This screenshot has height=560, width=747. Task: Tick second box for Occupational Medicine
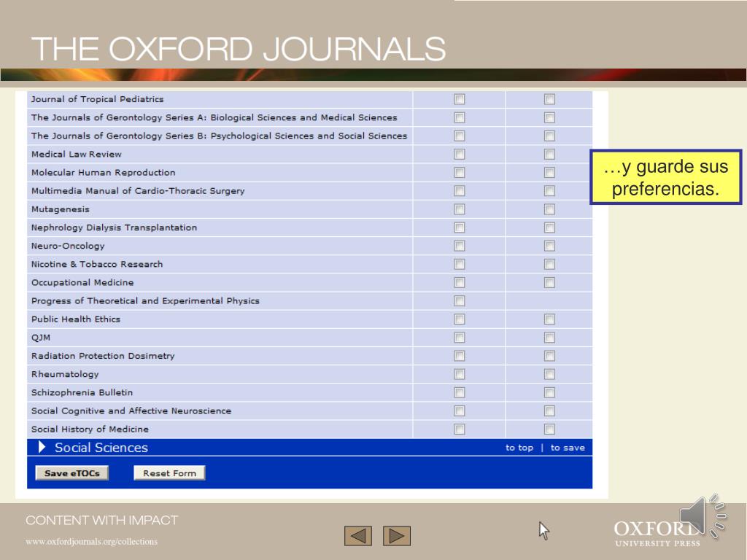pyautogui.click(x=549, y=282)
